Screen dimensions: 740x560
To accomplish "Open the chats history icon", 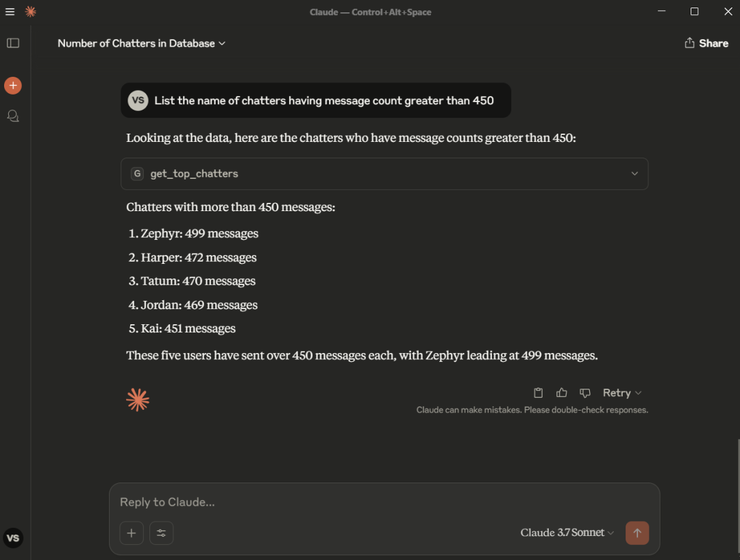I will (x=13, y=116).
